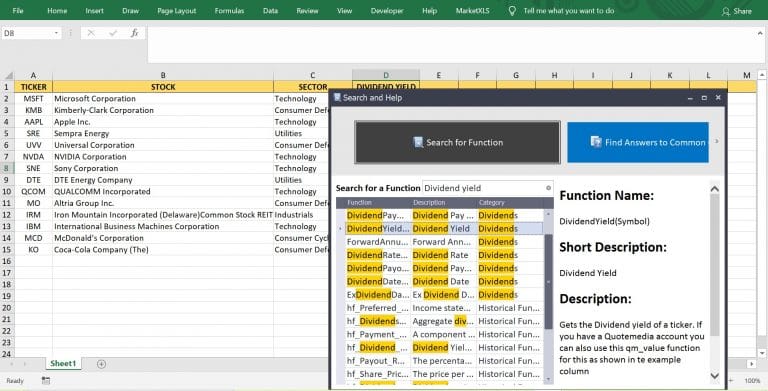Screen dimensions: 768x391
Task: Click the right chevron beside Find Answers
Action: coord(717,142)
